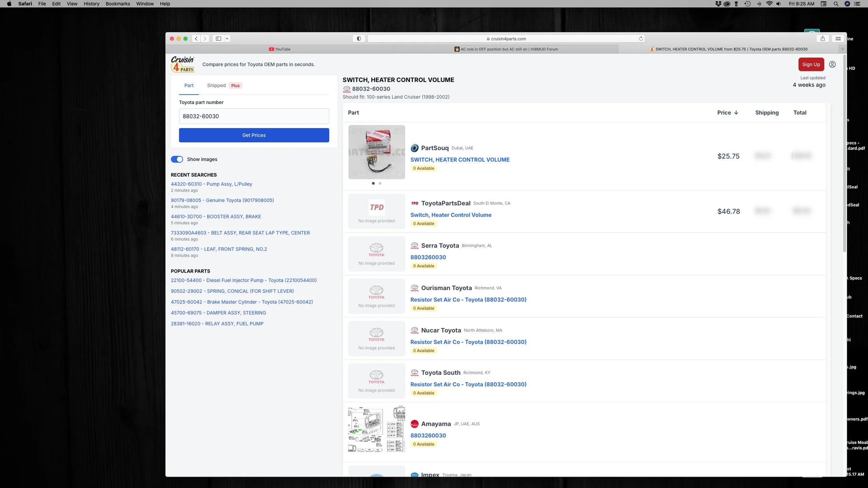Open the Safari tab overview icon
Screen dimensions: 868x488
point(838,39)
